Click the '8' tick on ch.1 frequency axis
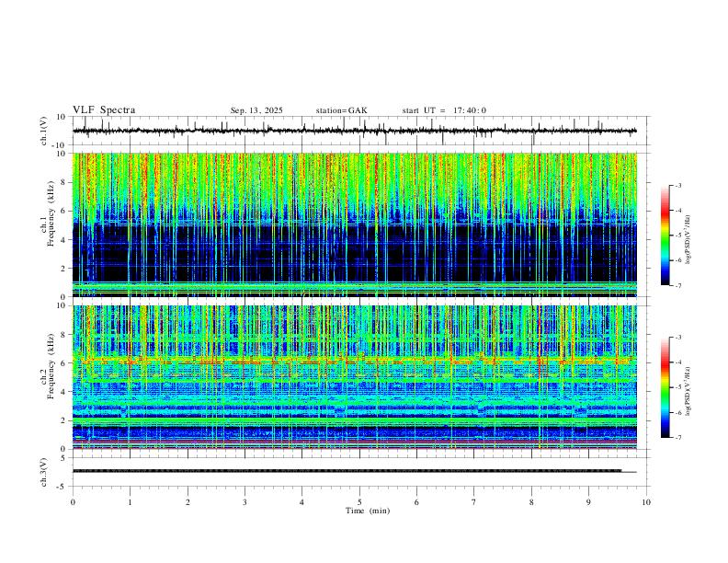The height and width of the screenshot is (563, 728). pos(63,182)
